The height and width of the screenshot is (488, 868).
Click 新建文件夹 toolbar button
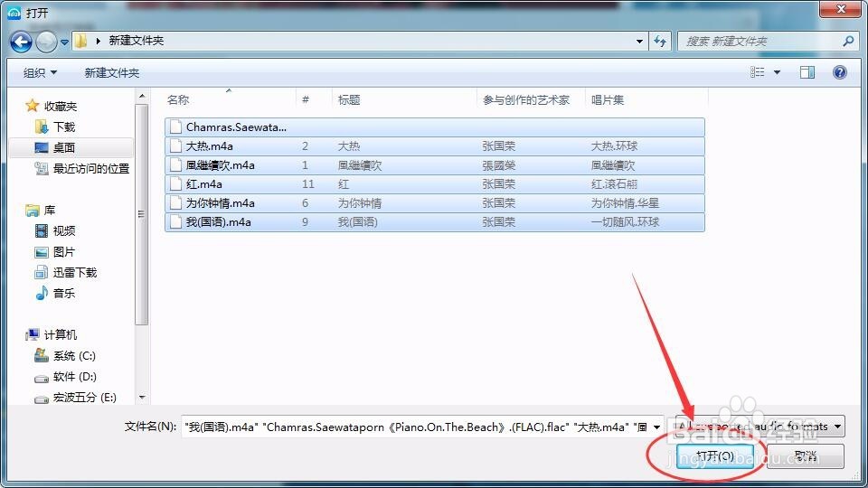click(x=112, y=72)
